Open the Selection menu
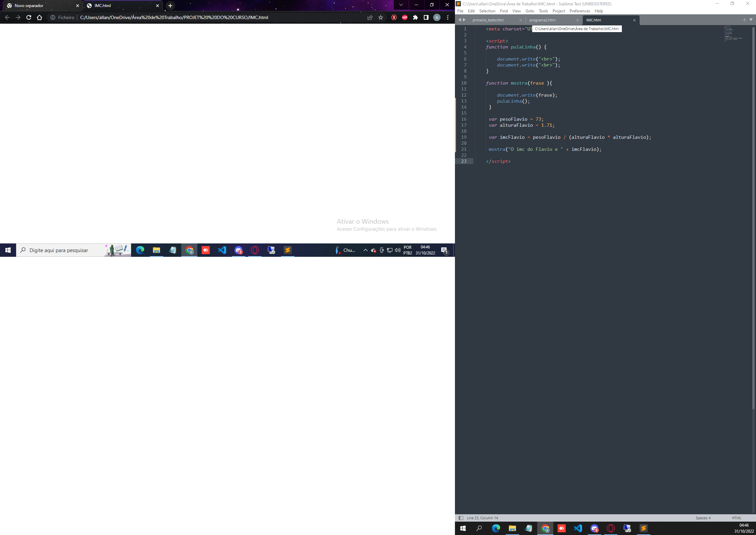Image resolution: width=756 pixels, height=535 pixels. 487,11
